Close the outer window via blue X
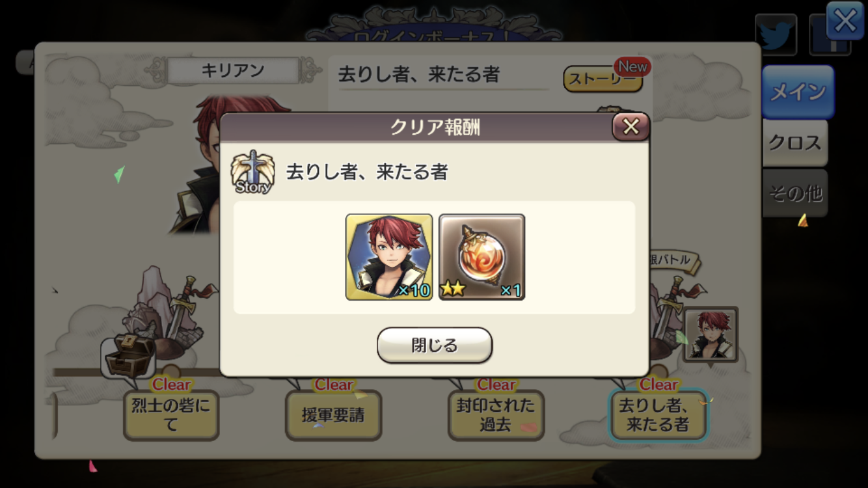 tap(845, 21)
